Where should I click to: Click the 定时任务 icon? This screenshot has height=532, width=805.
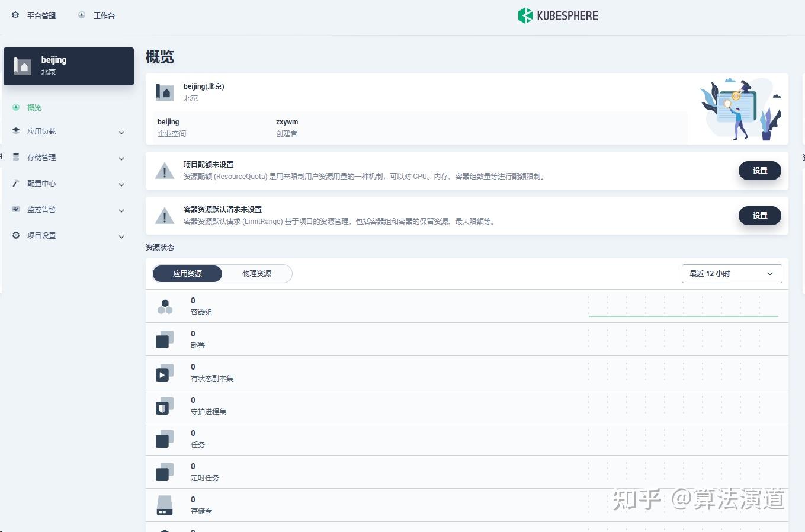point(164,472)
